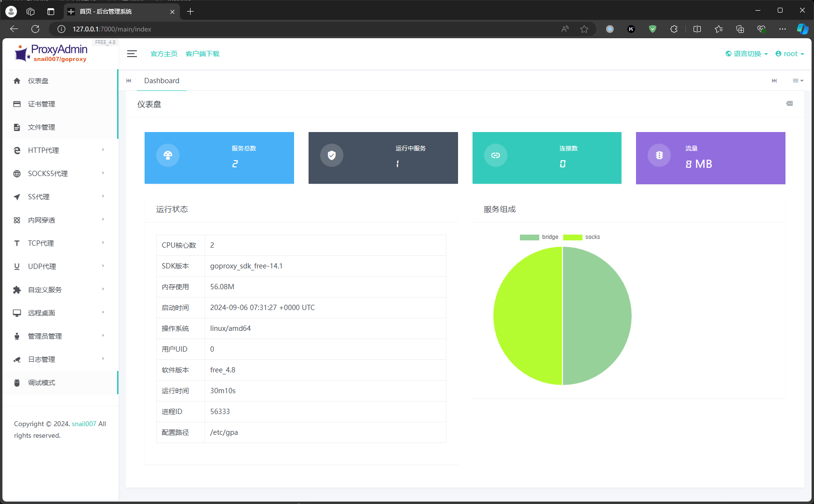Open the 官方主页 link
The width and height of the screenshot is (814, 504).
tap(164, 54)
